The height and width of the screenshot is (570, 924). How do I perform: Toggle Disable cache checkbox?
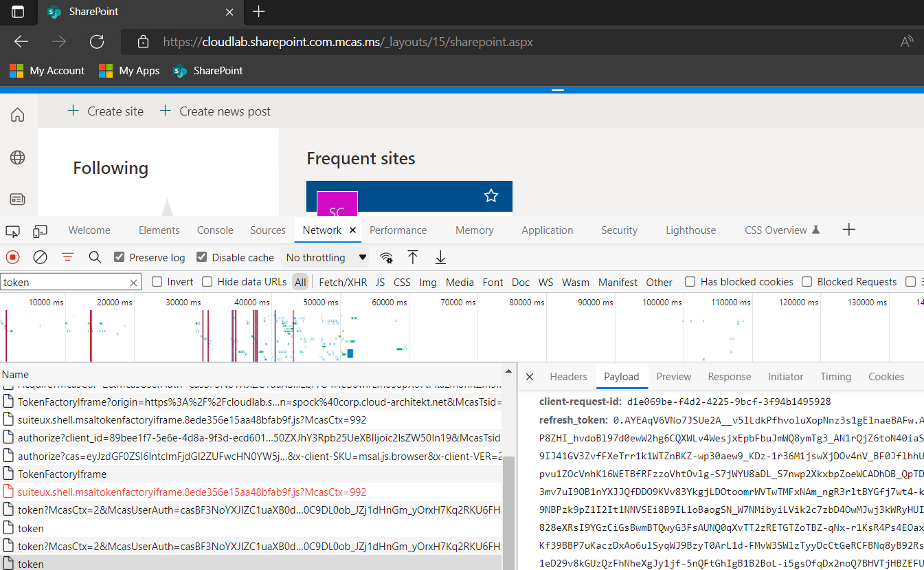201,257
